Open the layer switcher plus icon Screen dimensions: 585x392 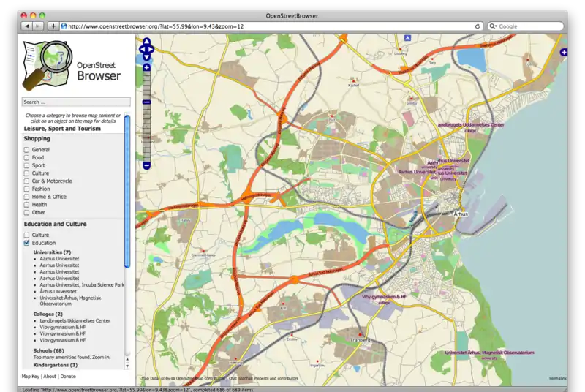pyautogui.click(x=564, y=53)
